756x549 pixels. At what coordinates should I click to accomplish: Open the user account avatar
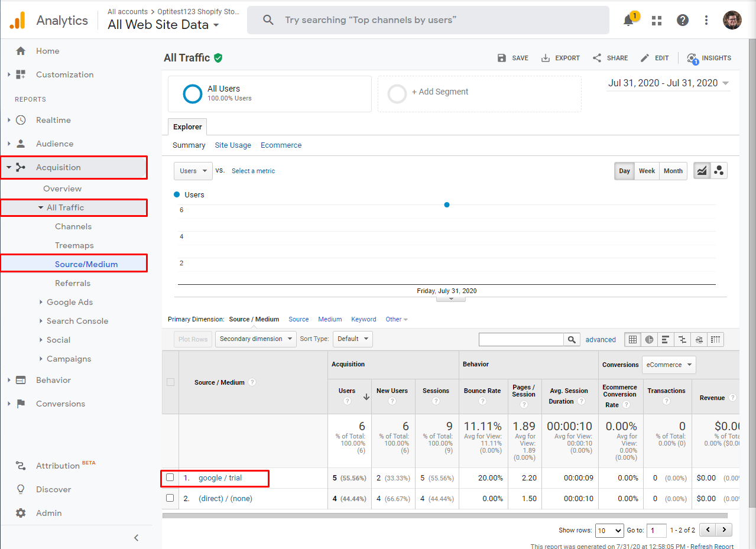pos(732,20)
